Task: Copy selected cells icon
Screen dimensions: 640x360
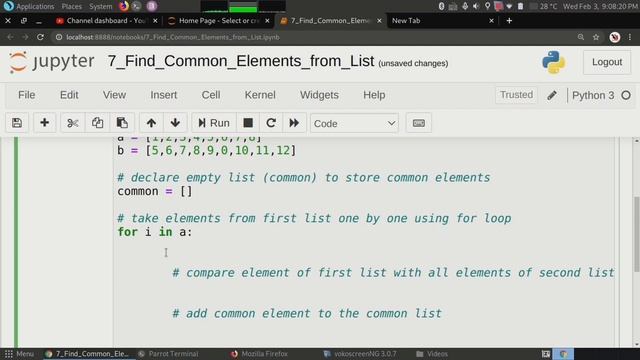Action: [x=97, y=123]
